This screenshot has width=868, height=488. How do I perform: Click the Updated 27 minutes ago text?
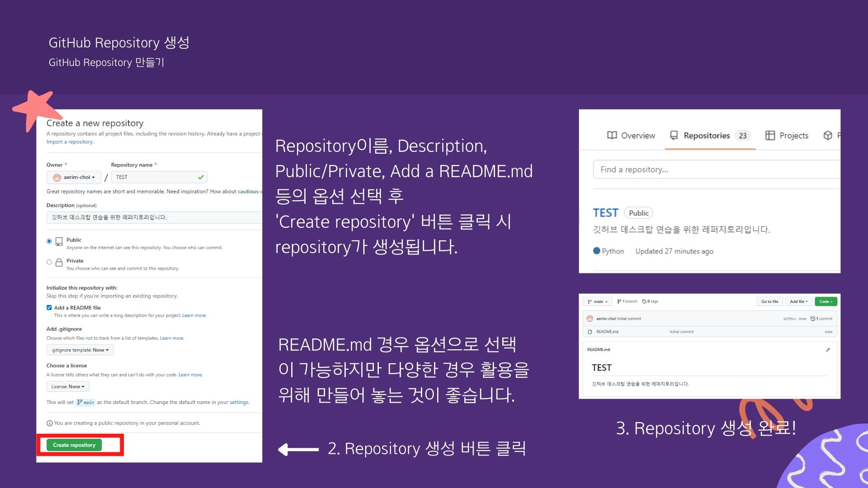675,251
